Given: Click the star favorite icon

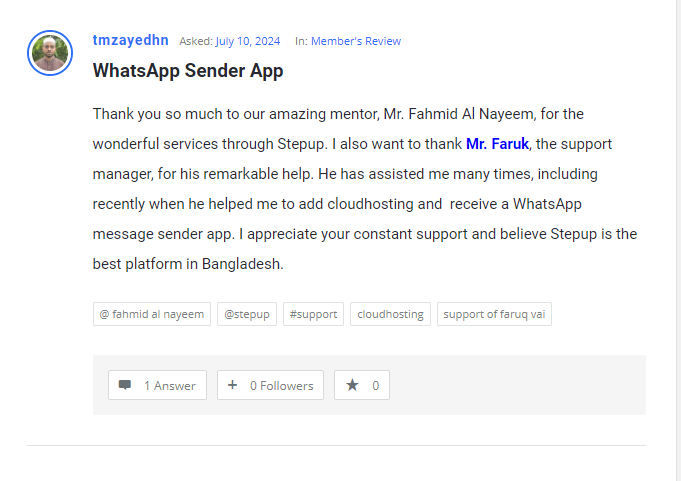Looking at the screenshot, I should pyautogui.click(x=352, y=385).
